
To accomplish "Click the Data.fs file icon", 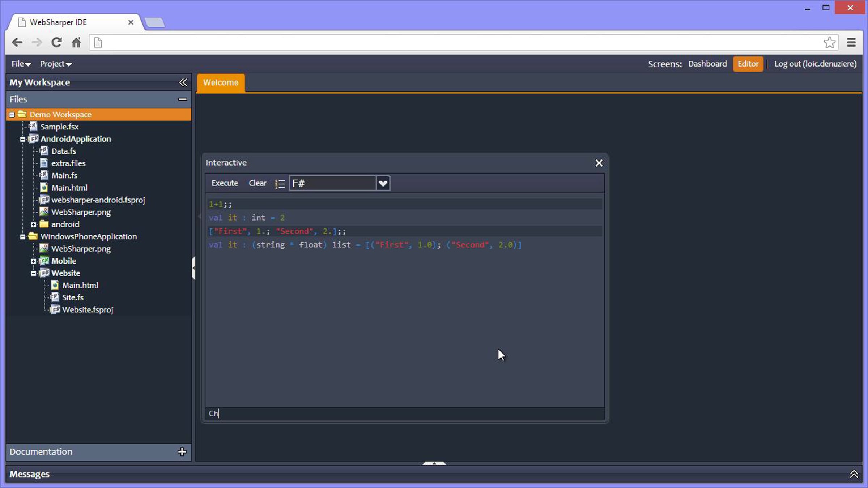I will click(x=44, y=151).
